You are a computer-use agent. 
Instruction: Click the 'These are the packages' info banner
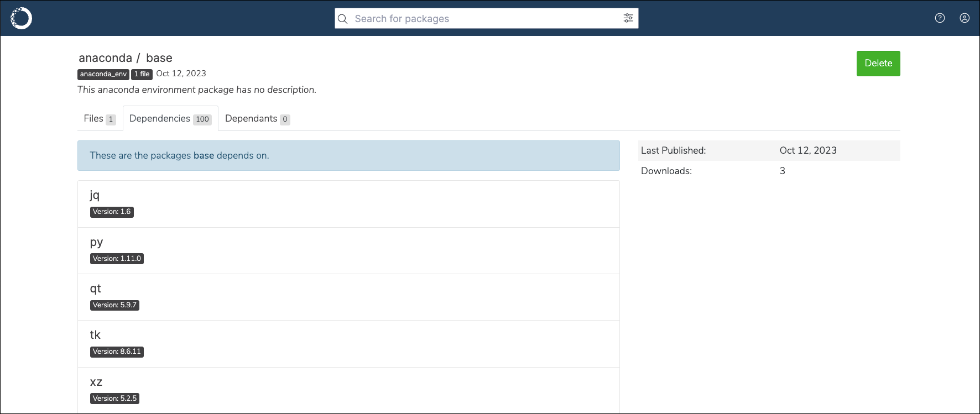tap(348, 155)
